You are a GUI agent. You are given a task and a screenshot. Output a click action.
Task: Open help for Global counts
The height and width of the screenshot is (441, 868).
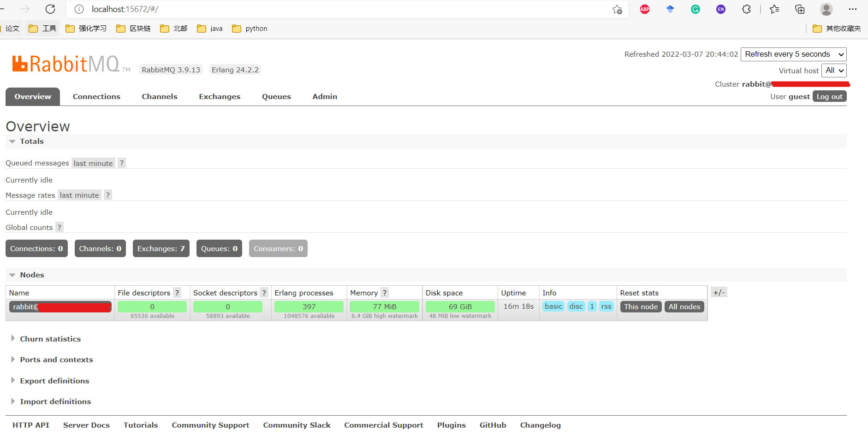tap(59, 228)
